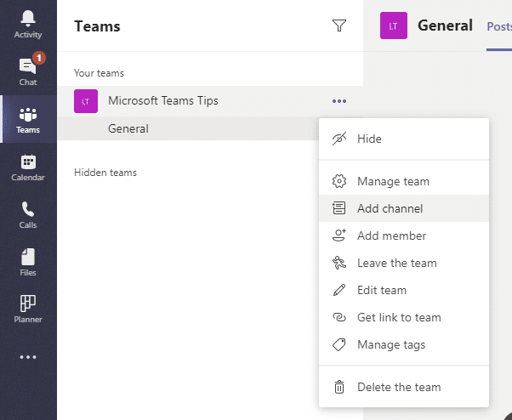Select Add member menu entry
The image size is (512, 420).
(x=404, y=236)
